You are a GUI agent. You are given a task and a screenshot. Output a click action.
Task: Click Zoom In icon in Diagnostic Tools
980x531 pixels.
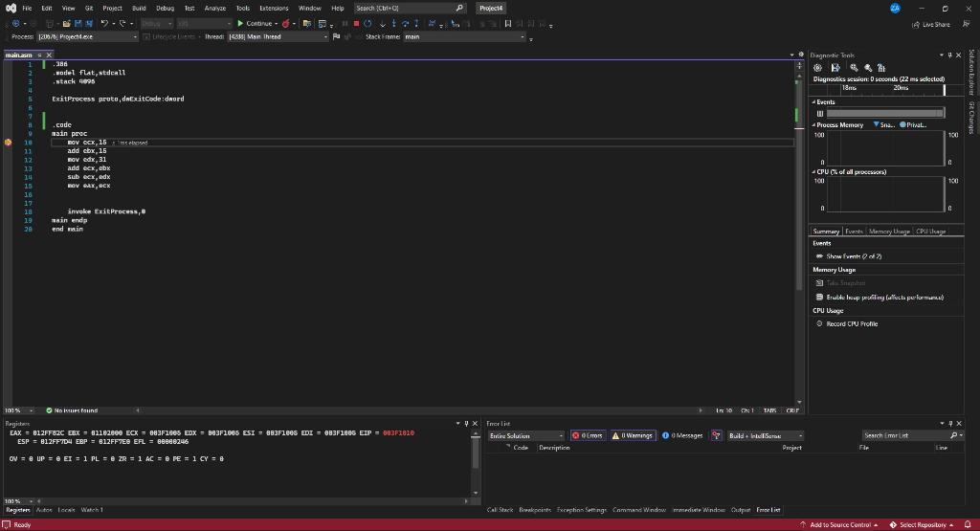pos(854,68)
